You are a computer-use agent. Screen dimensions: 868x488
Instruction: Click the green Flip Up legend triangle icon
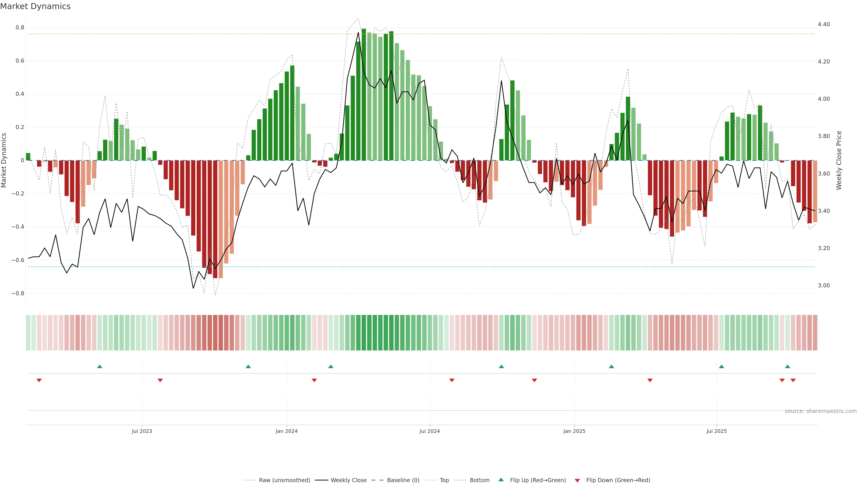coord(501,480)
